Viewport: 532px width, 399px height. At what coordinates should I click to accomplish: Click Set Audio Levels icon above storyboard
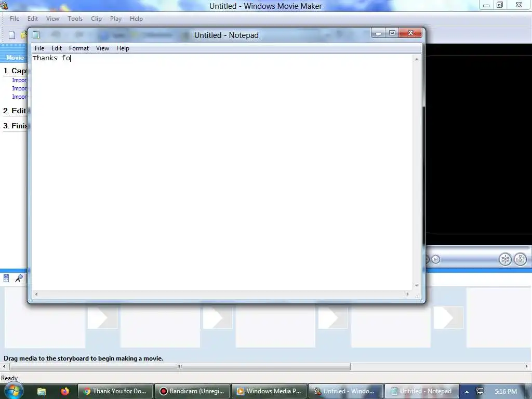pyautogui.click(x=6, y=278)
